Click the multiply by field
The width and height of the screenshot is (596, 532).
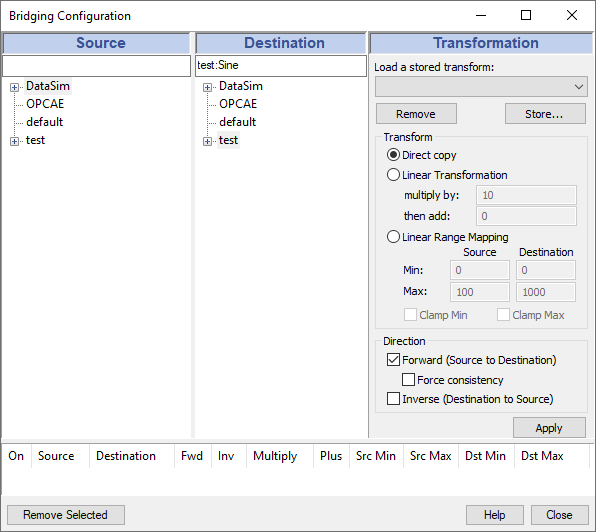pyautogui.click(x=526, y=195)
